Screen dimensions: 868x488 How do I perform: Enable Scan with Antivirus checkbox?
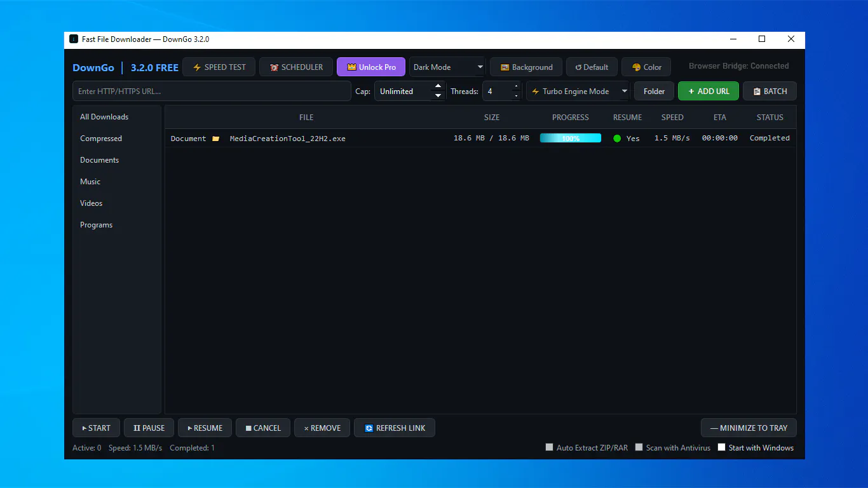[x=639, y=447]
